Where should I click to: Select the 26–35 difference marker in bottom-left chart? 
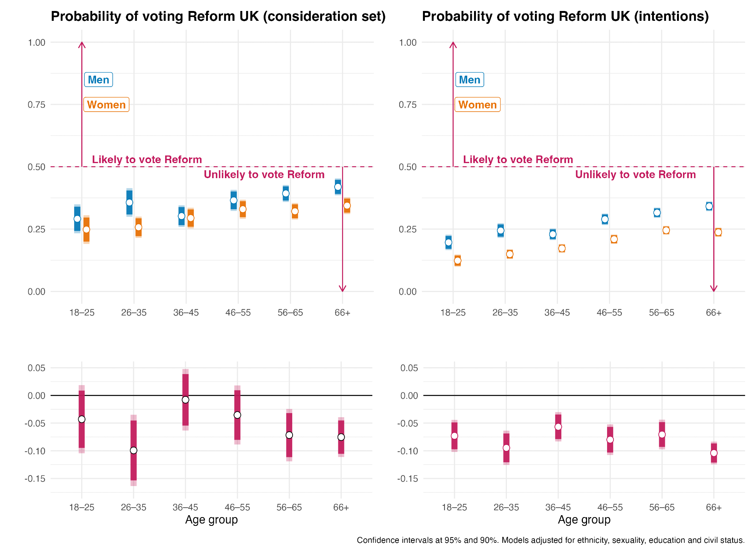point(133,450)
